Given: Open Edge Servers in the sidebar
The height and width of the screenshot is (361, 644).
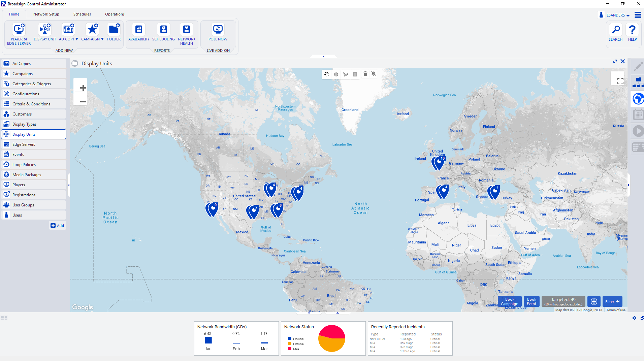Looking at the screenshot, I should pos(34,144).
